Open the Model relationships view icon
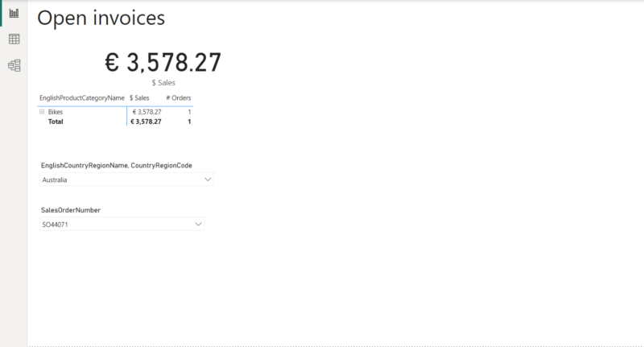 click(x=14, y=65)
